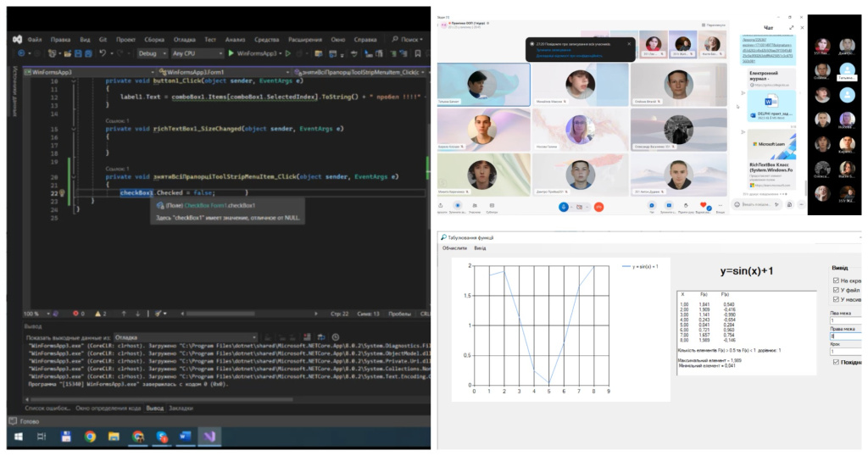Go to previous issue with up arrow

(124, 314)
